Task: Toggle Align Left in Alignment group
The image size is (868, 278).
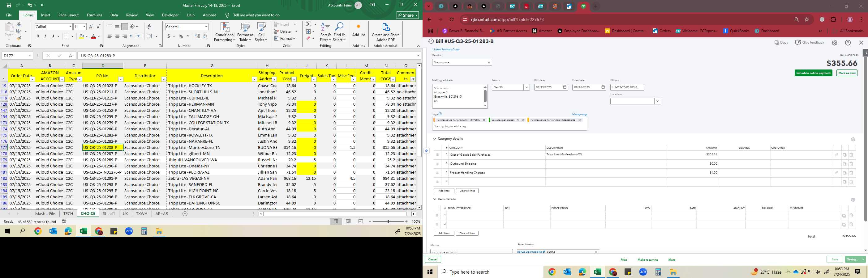Action: coord(110,36)
